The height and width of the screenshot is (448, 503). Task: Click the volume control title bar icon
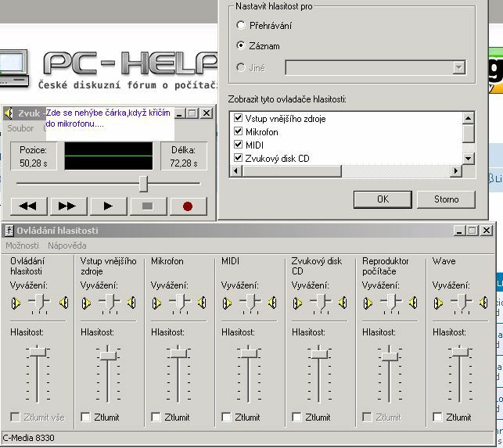click(x=9, y=231)
